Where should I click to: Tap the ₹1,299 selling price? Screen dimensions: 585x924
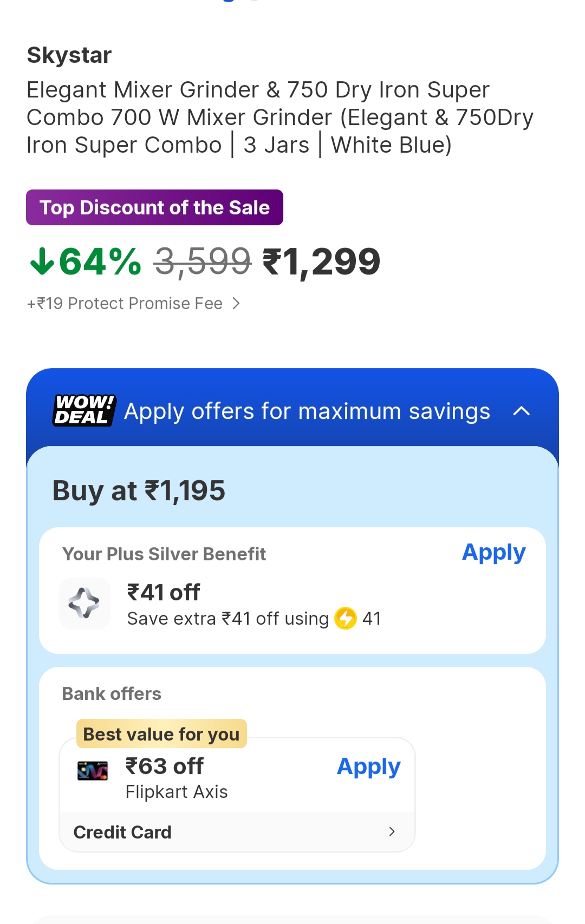point(321,262)
